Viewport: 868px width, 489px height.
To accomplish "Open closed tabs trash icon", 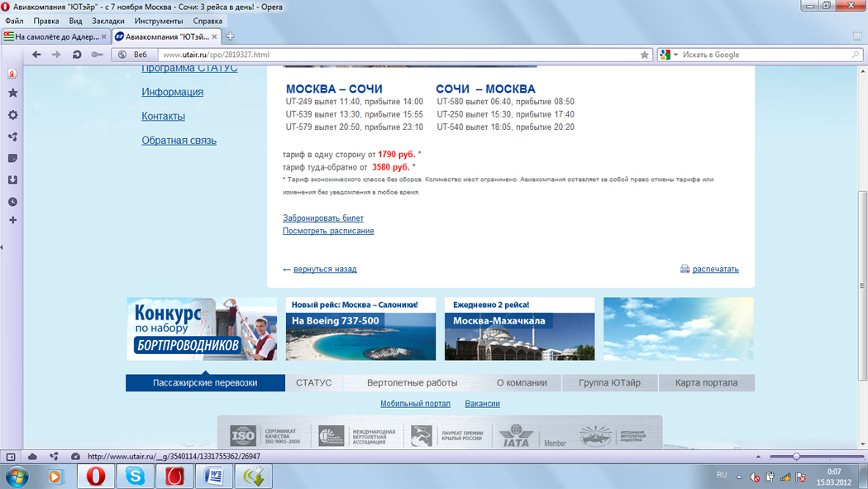I will click(x=857, y=36).
